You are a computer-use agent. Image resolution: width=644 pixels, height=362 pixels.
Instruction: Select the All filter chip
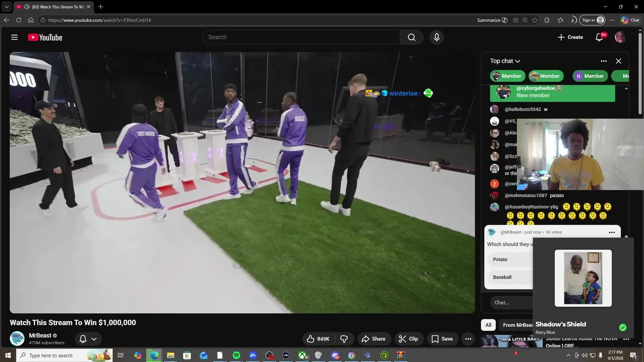tap(488, 325)
